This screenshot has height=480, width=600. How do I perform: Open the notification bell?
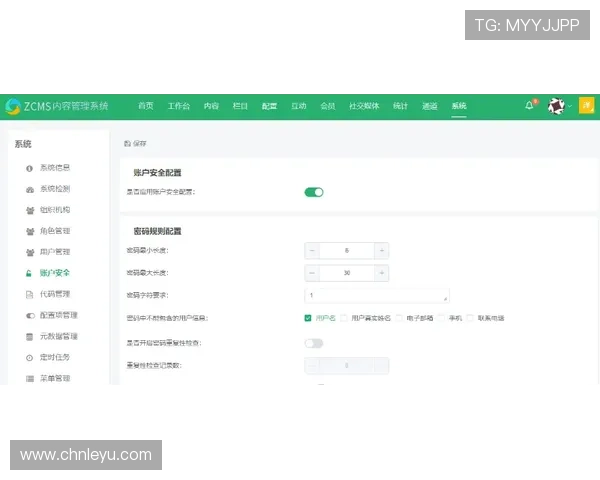point(529,105)
